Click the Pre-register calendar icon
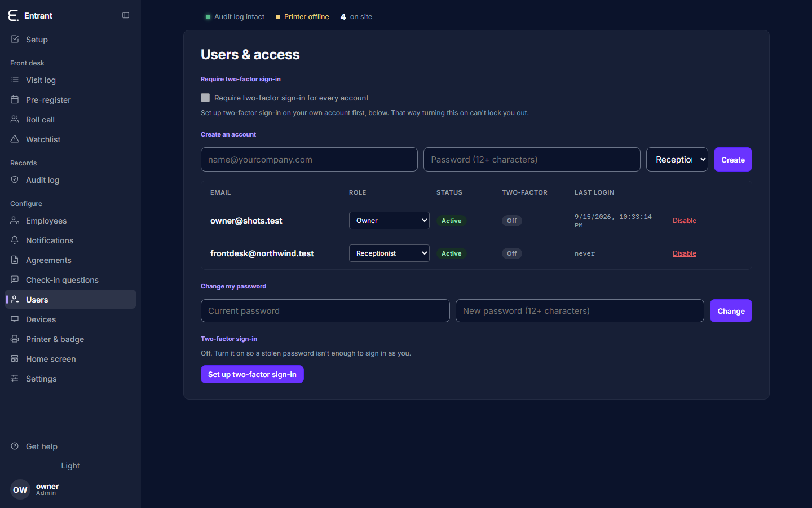The height and width of the screenshot is (508, 812). [x=15, y=99]
